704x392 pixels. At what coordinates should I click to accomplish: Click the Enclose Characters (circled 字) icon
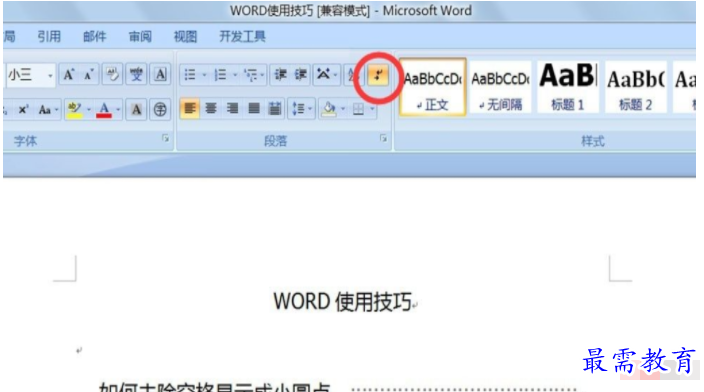pyautogui.click(x=160, y=109)
